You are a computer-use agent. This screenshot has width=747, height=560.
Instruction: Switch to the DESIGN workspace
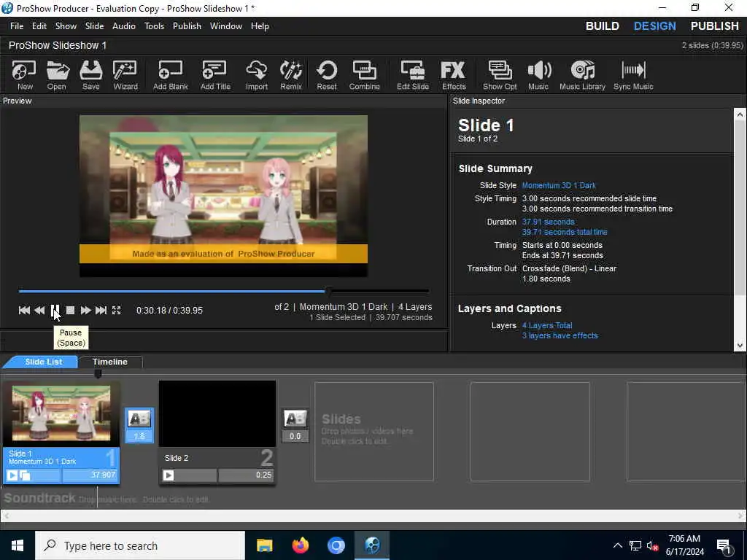click(654, 26)
